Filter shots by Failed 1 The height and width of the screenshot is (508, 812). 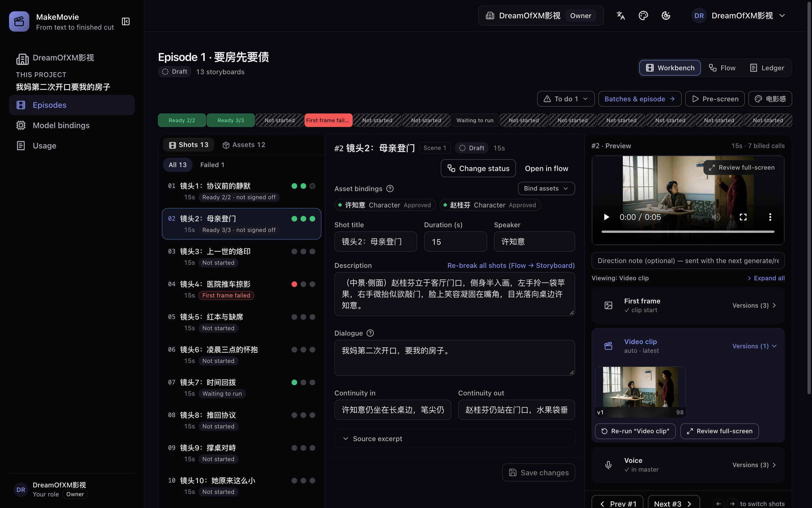point(212,165)
